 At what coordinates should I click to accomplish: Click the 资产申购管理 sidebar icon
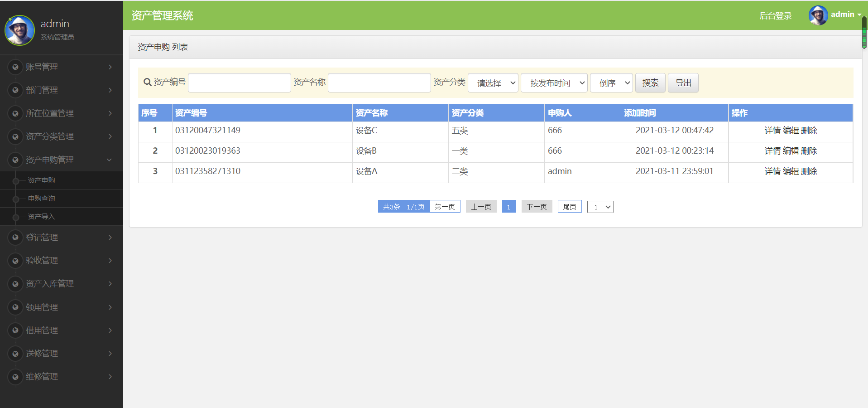(x=15, y=160)
